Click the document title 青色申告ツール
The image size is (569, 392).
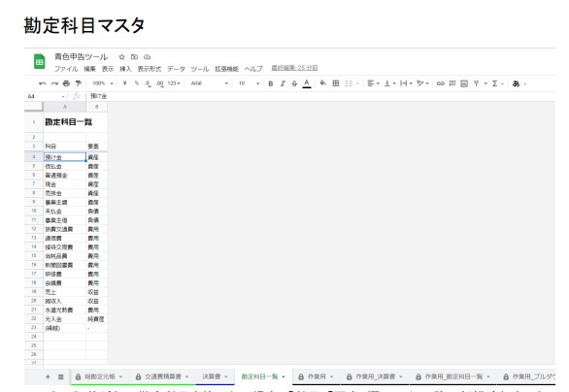click(x=81, y=57)
